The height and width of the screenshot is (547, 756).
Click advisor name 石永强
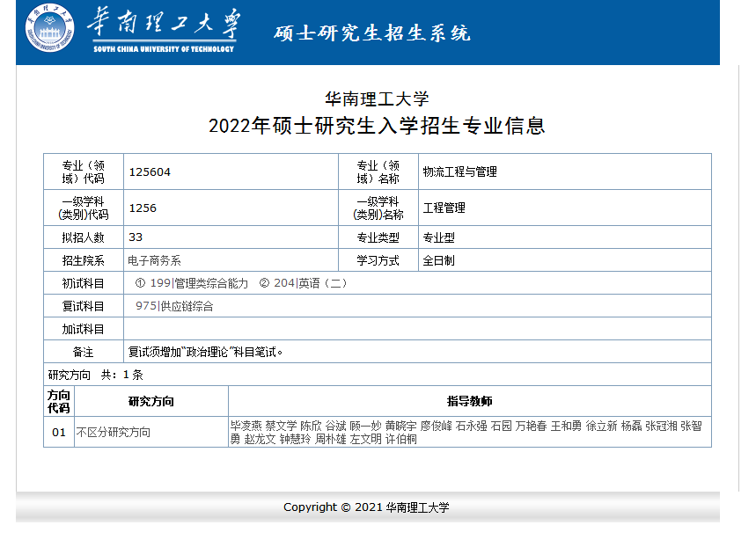click(x=471, y=426)
